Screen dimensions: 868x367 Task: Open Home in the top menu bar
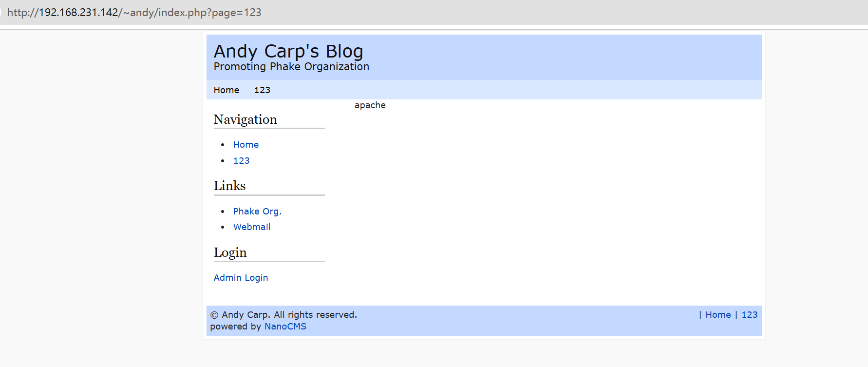coord(226,90)
